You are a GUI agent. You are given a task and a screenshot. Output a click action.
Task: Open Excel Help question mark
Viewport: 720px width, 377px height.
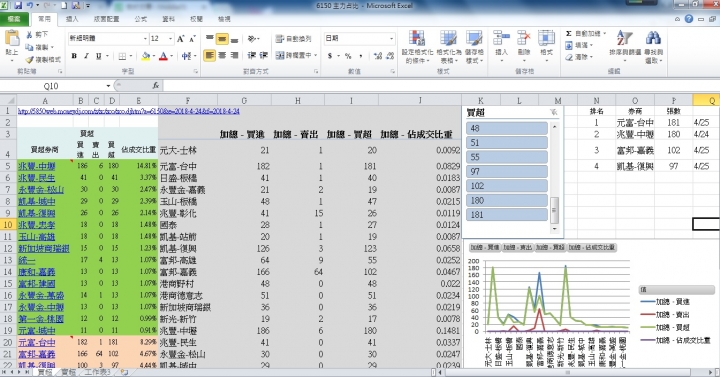click(x=688, y=19)
